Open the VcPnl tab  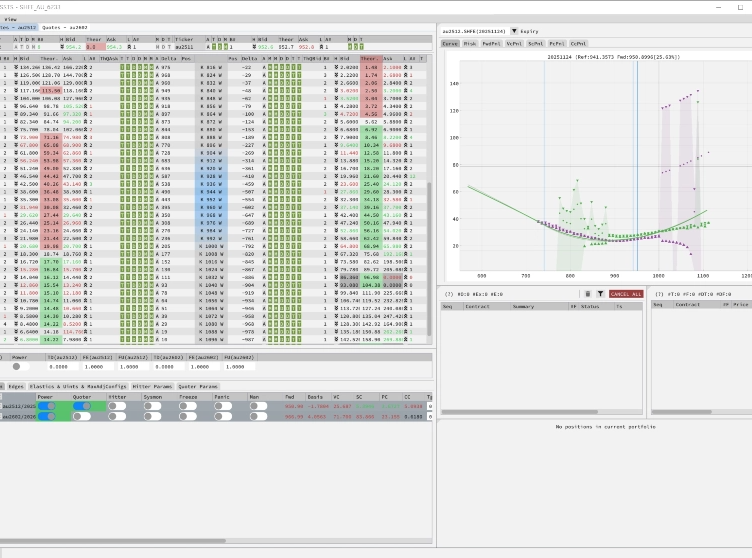(514, 44)
